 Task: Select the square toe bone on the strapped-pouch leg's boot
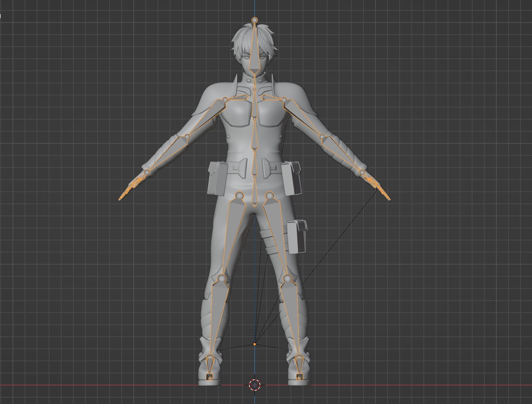300,377
